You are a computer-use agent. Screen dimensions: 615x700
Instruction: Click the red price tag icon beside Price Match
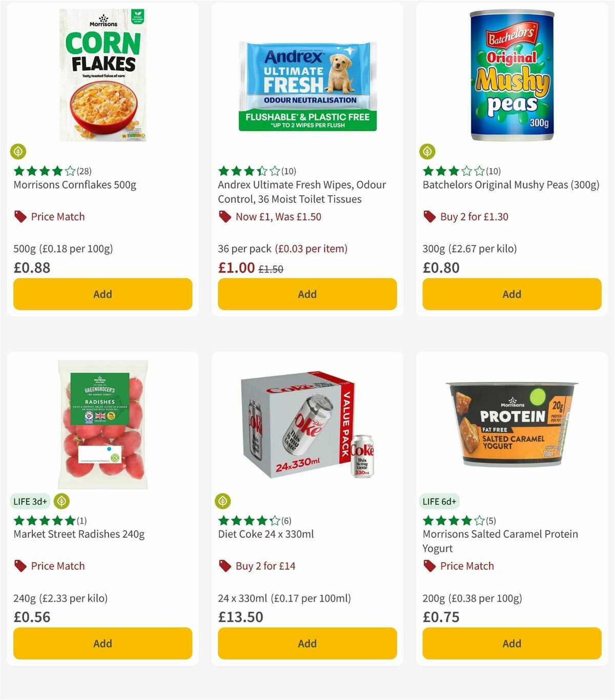pyautogui.click(x=19, y=216)
